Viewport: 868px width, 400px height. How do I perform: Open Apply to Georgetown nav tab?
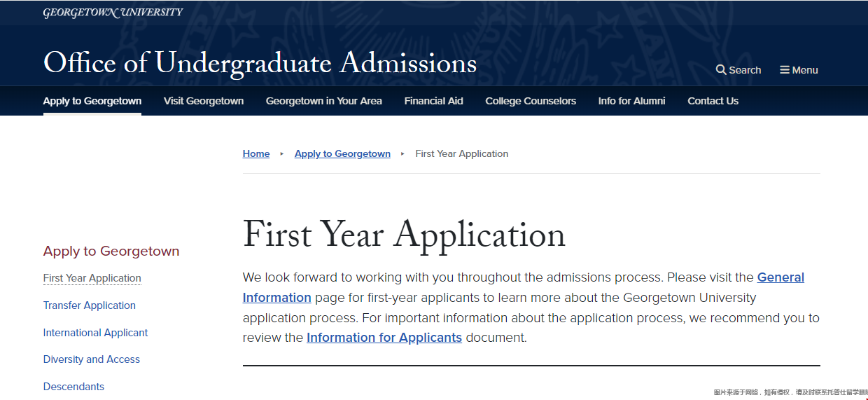[x=92, y=101]
